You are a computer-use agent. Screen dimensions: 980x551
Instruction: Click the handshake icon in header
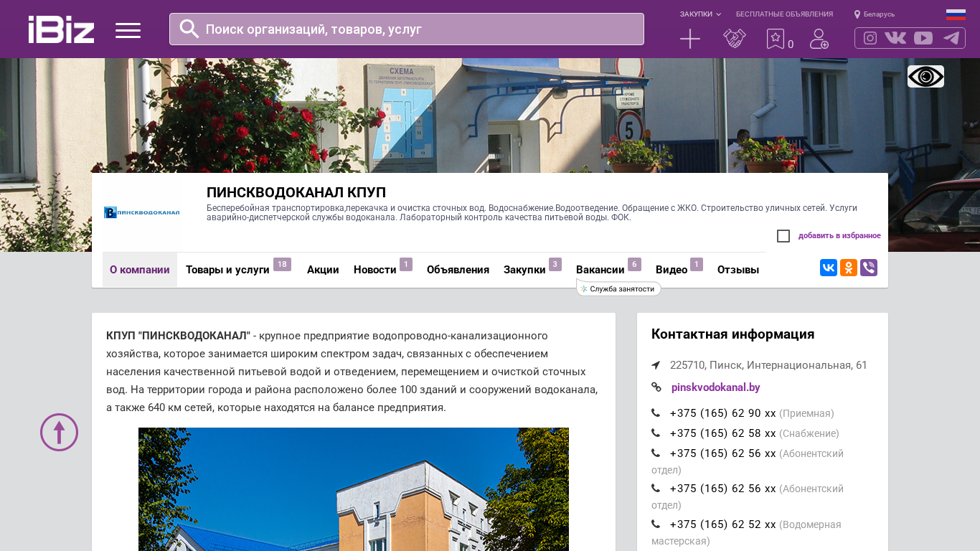tap(735, 39)
